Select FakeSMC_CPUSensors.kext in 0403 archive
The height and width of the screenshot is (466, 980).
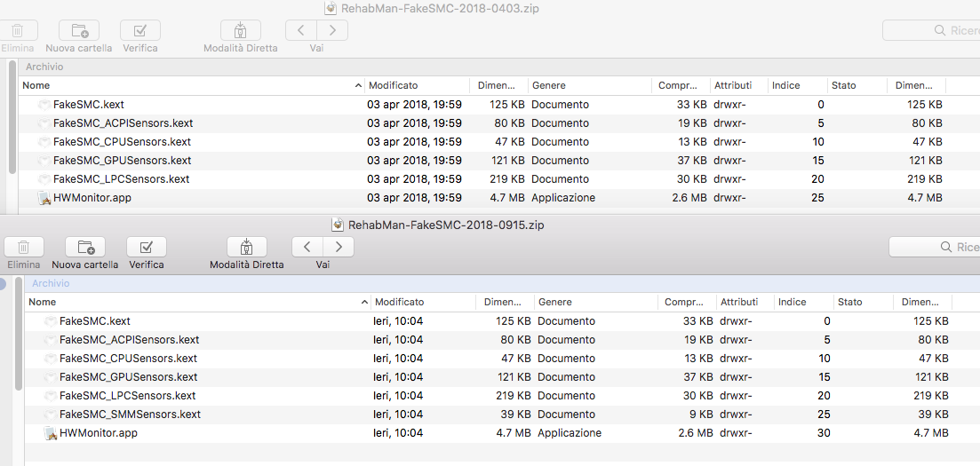pos(122,142)
